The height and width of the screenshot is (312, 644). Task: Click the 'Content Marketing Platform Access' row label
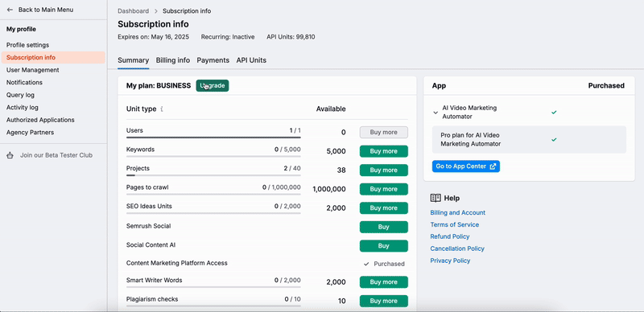(176, 263)
